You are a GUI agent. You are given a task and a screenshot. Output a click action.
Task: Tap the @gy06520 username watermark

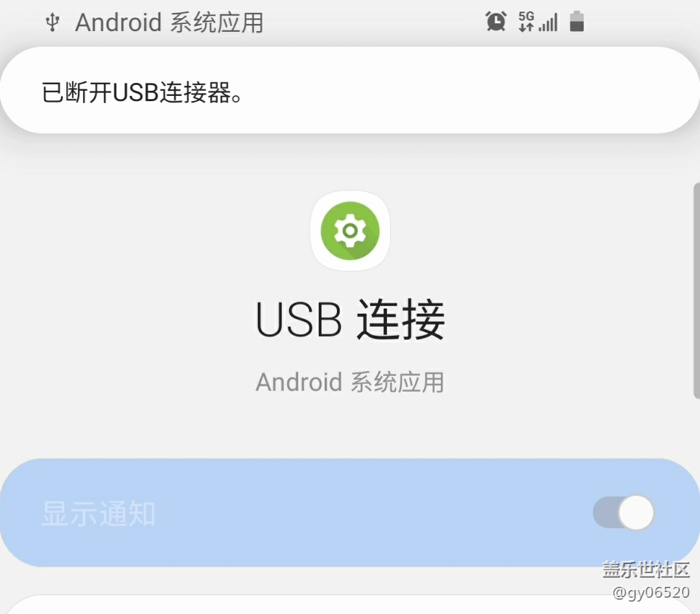point(651,592)
